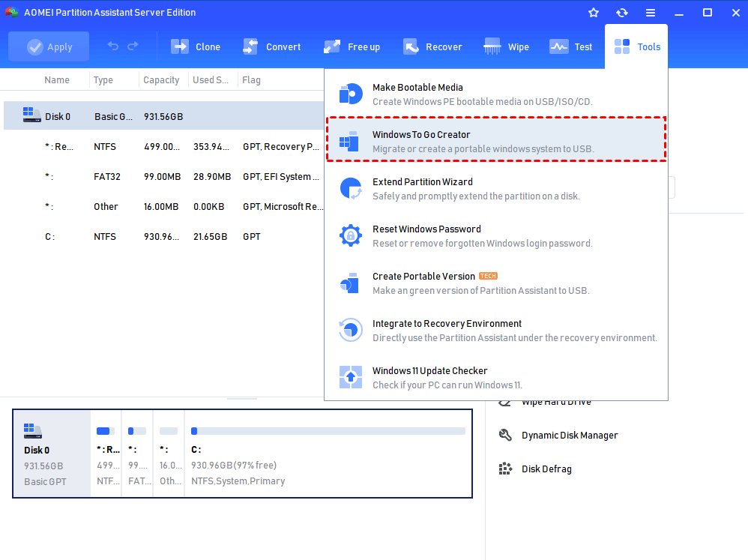Click the Test waveform icon
This screenshot has height=560, width=748.
coord(558,46)
